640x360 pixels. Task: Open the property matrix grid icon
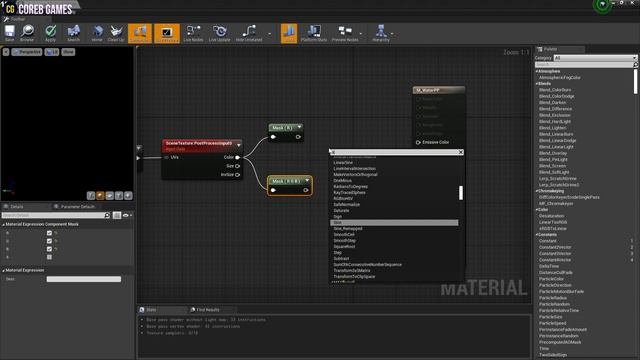[117, 215]
